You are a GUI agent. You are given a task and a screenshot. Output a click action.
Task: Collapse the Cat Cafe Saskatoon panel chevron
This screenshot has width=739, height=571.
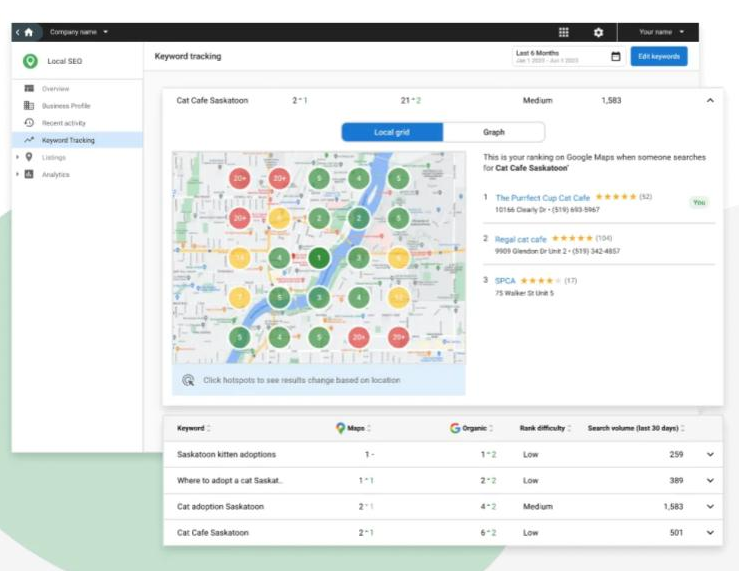[x=710, y=100]
